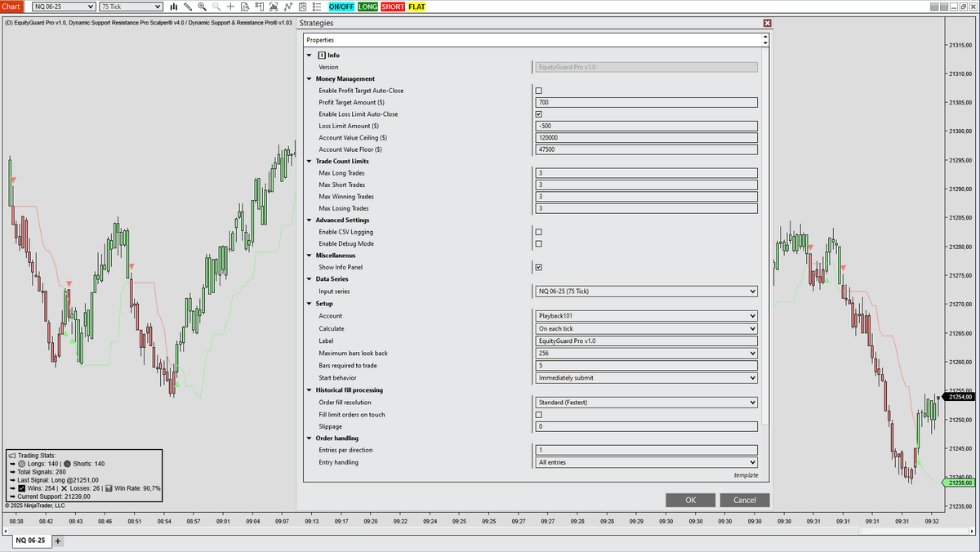980x552 pixels.
Task: Click the Chart menu label
Action: [11, 7]
